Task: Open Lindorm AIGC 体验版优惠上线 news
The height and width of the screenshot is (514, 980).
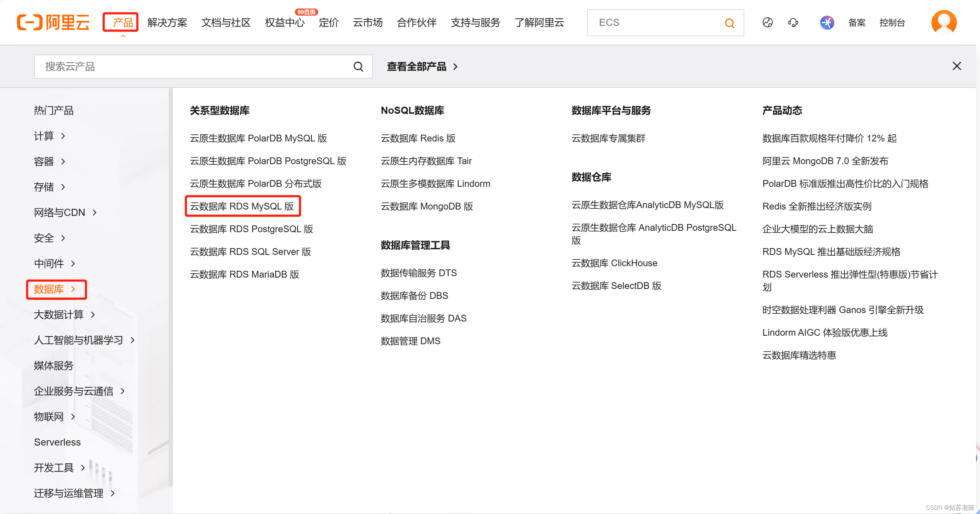Action: tap(825, 333)
